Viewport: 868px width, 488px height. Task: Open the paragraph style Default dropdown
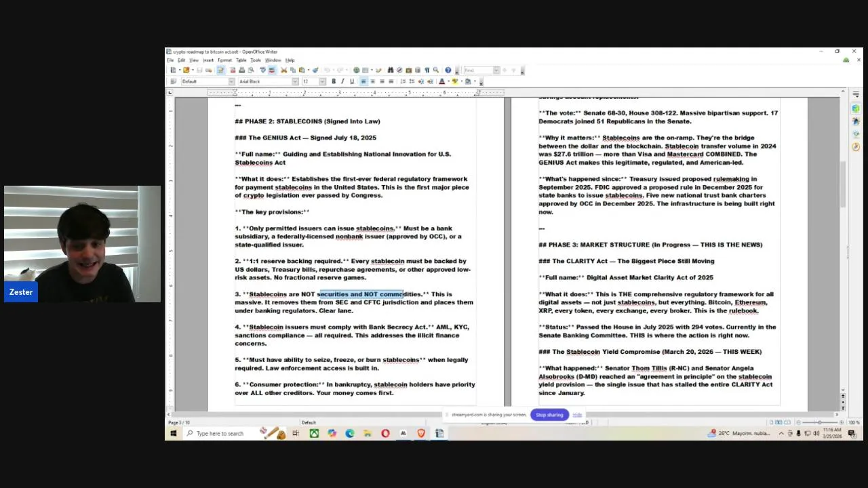231,81
